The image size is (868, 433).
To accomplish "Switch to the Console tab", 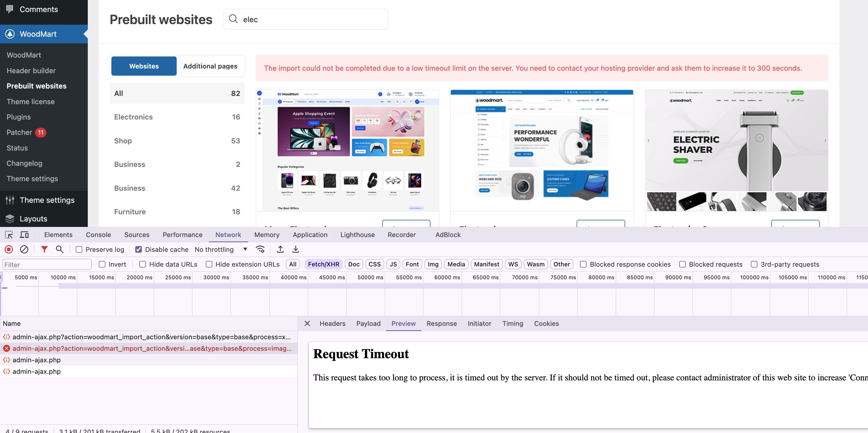I will 98,235.
